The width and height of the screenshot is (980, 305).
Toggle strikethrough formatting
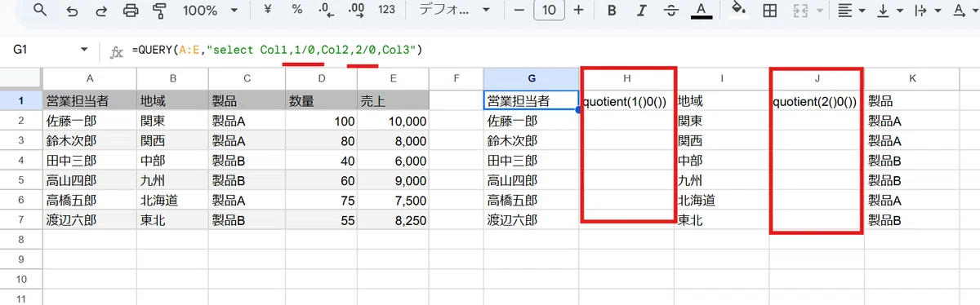point(670,11)
